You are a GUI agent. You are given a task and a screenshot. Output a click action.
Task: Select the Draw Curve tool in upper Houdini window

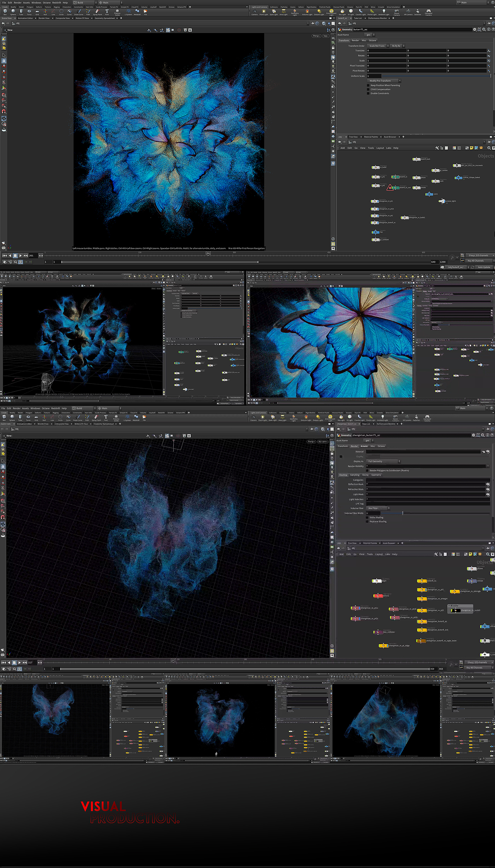pos(79,12)
